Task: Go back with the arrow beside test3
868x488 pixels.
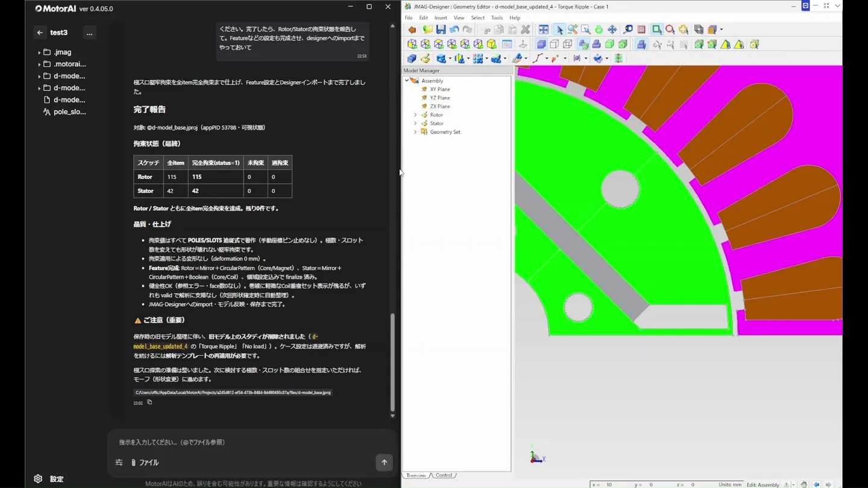Action: 40,33
